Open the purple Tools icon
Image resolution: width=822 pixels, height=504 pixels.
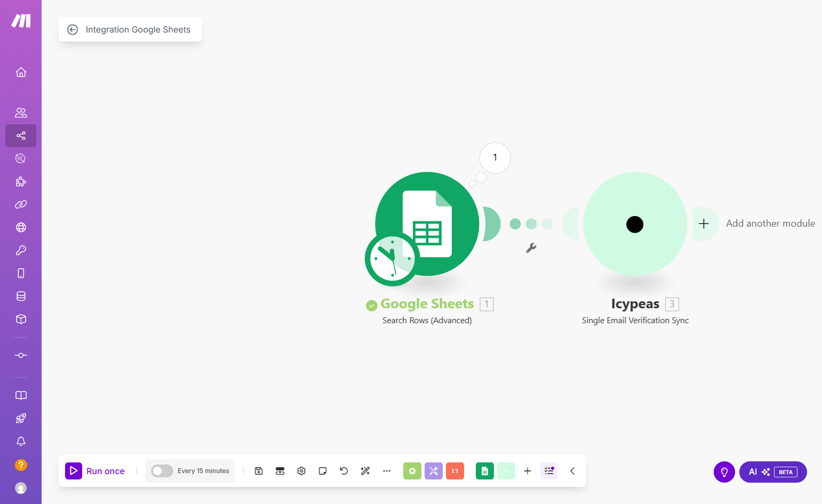434,471
